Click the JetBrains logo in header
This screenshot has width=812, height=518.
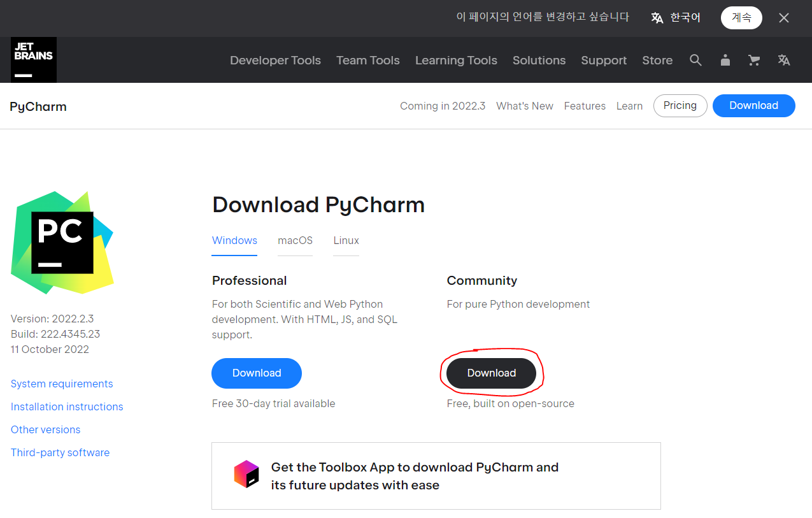point(34,60)
